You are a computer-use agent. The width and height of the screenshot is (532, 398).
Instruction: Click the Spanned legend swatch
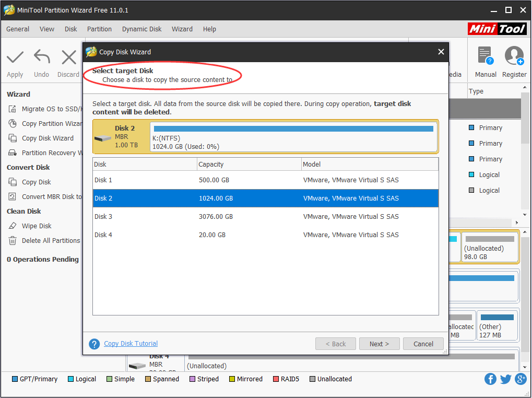pyautogui.click(x=148, y=379)
